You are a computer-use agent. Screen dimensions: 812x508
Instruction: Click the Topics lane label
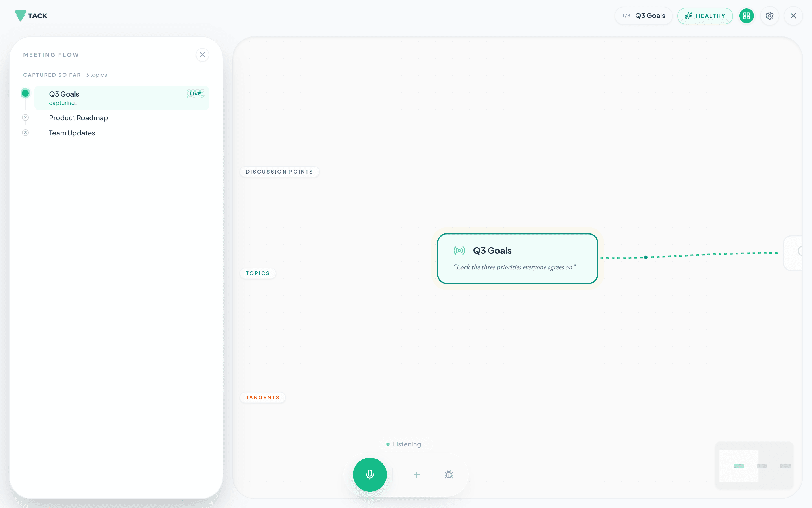click(258, 273)
